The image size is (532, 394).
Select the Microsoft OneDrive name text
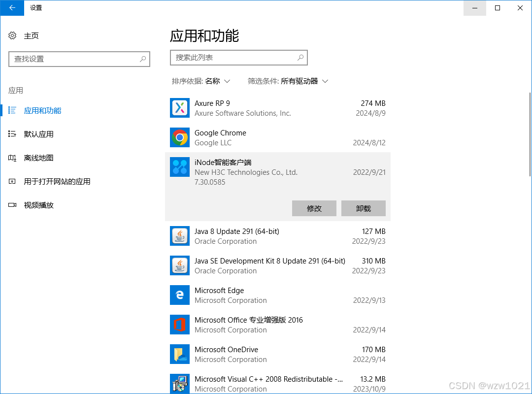(x=226, y=349)
